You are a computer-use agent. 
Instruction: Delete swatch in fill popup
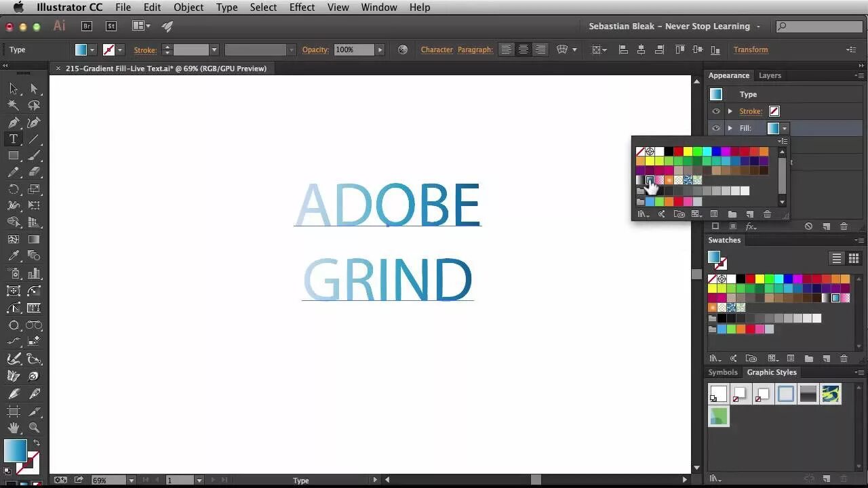[768, 214]
